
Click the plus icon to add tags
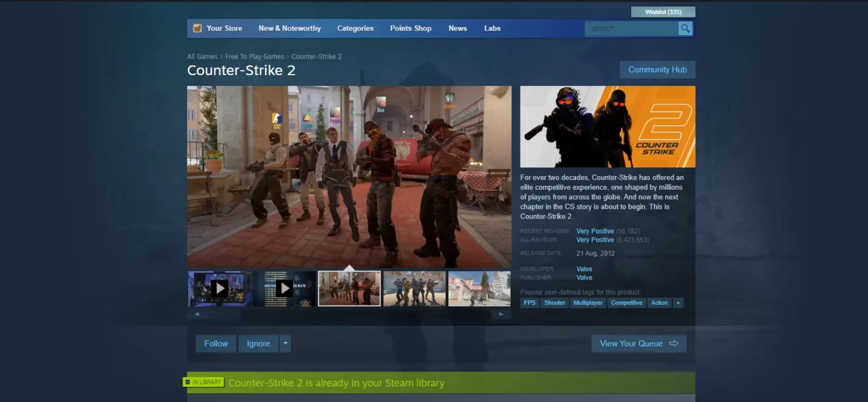[678, 303]
